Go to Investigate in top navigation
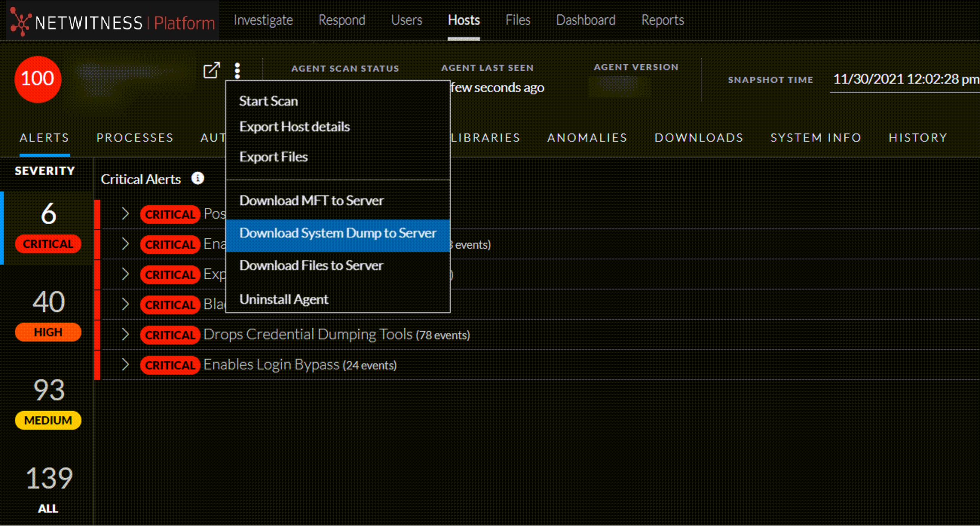980x527 pixels. 263,20
